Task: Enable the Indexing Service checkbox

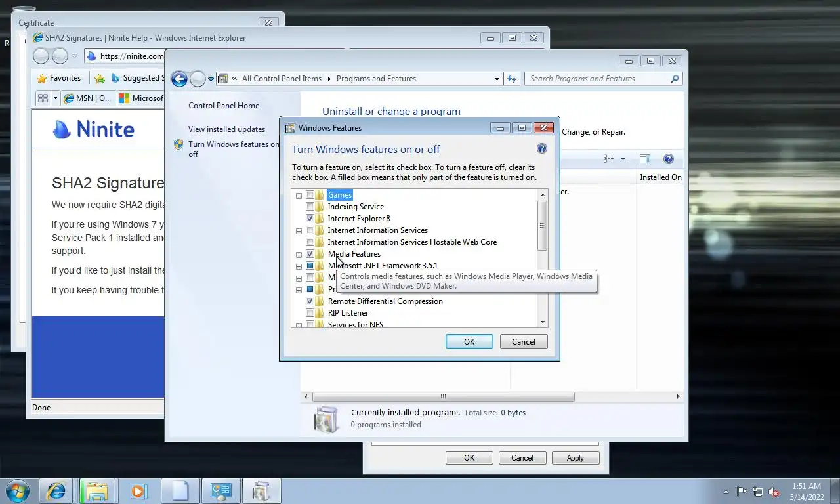Action: point(310,207)
